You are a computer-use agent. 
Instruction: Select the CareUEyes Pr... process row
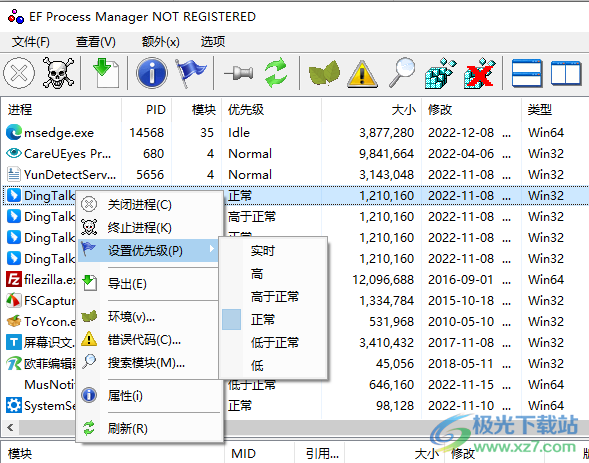tap(295, 154)
